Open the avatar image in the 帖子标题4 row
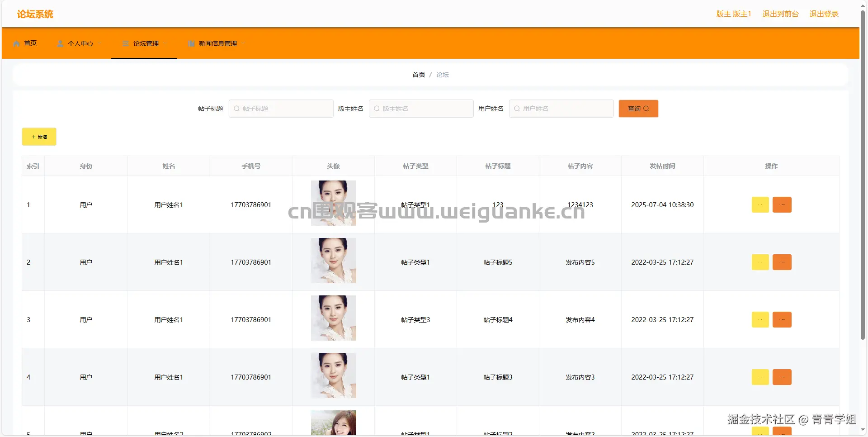The image size is (868, 437). coord(334,318)
